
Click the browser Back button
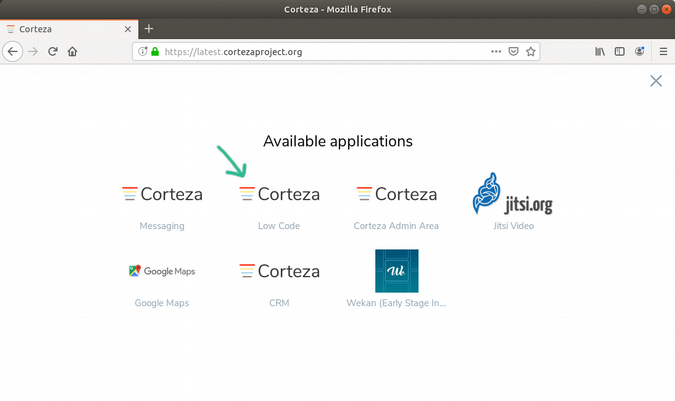[13, 51]
